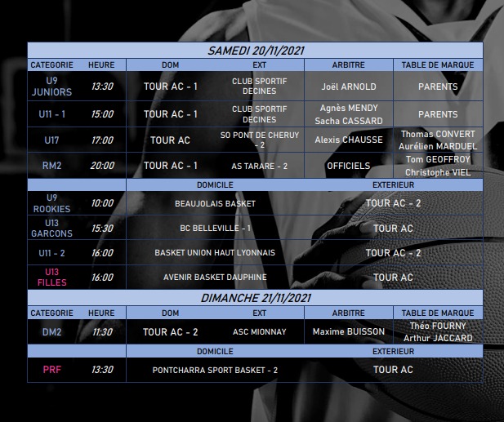Click 'Joël ARNOLD' referee name
Screen dimensions: 504x422
[x=349, y=87]
